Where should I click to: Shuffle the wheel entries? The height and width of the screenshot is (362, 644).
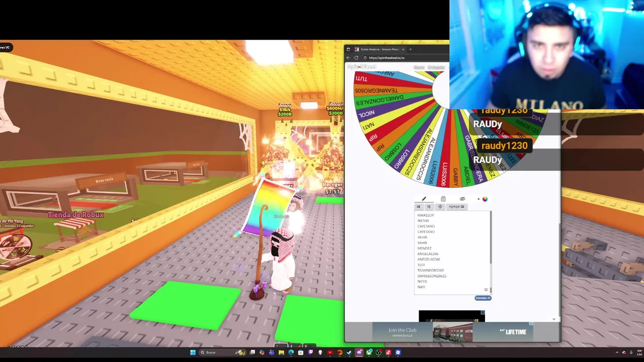tap(418, 207)
